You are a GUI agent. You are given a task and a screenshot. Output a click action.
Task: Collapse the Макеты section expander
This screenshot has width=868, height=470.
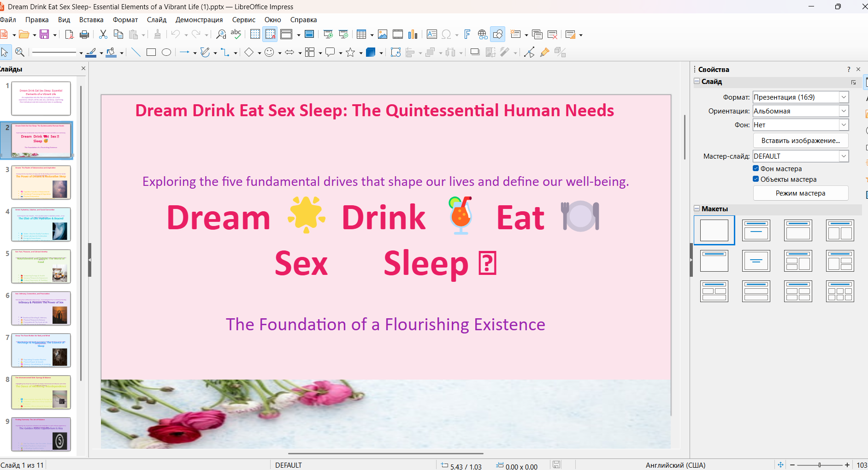697,208
